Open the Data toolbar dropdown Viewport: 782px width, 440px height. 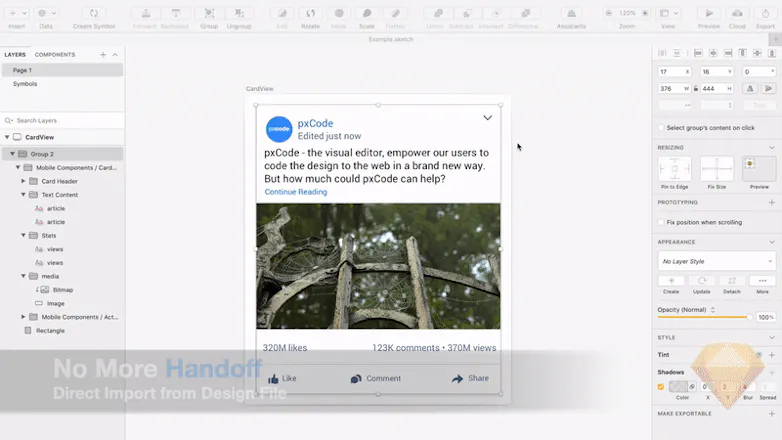click(x=46, y=13)
